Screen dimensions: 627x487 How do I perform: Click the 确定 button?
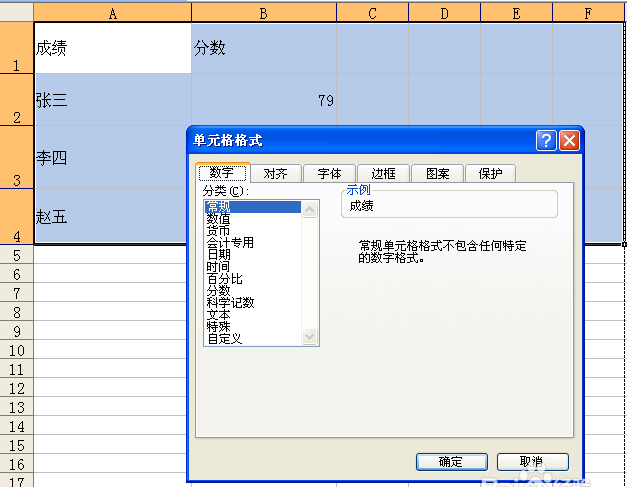[x=451, y=462]
